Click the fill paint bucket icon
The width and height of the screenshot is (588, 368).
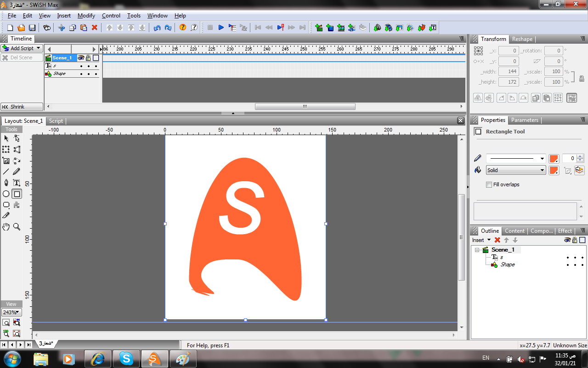[x=478, y=170]
